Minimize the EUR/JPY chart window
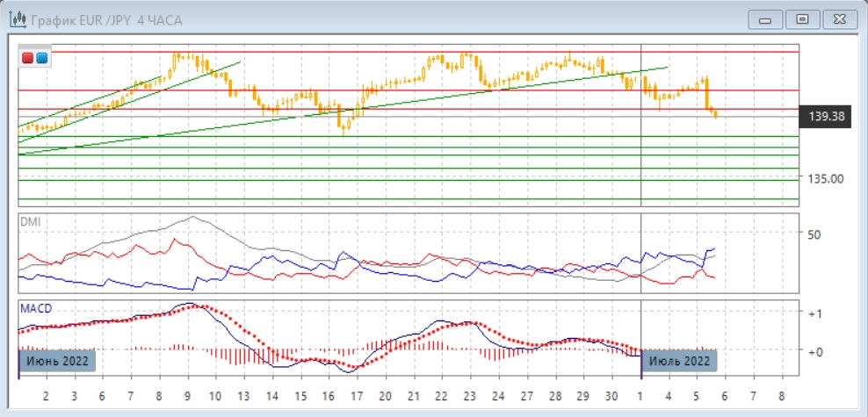868x417 pixels. tap(765, 18)
